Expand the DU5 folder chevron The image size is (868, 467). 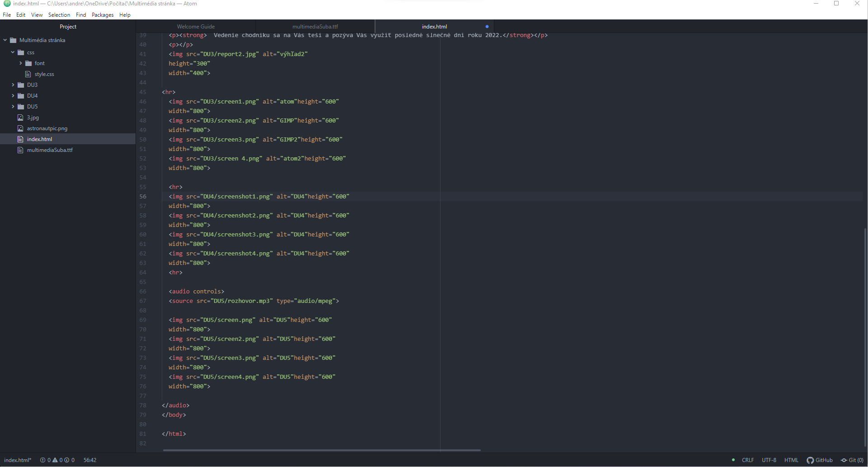13,107
